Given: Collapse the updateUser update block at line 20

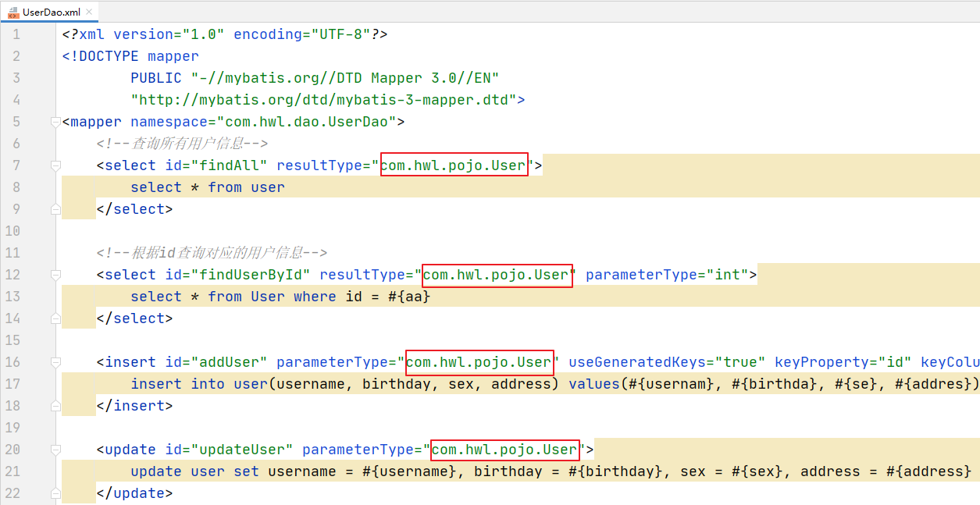Looking at the screenshot, I should point(55,450).
